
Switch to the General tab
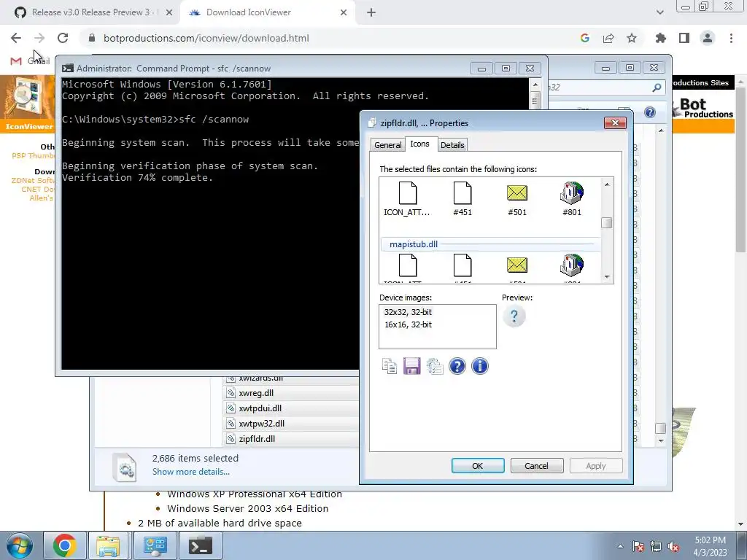coord(387,145)
